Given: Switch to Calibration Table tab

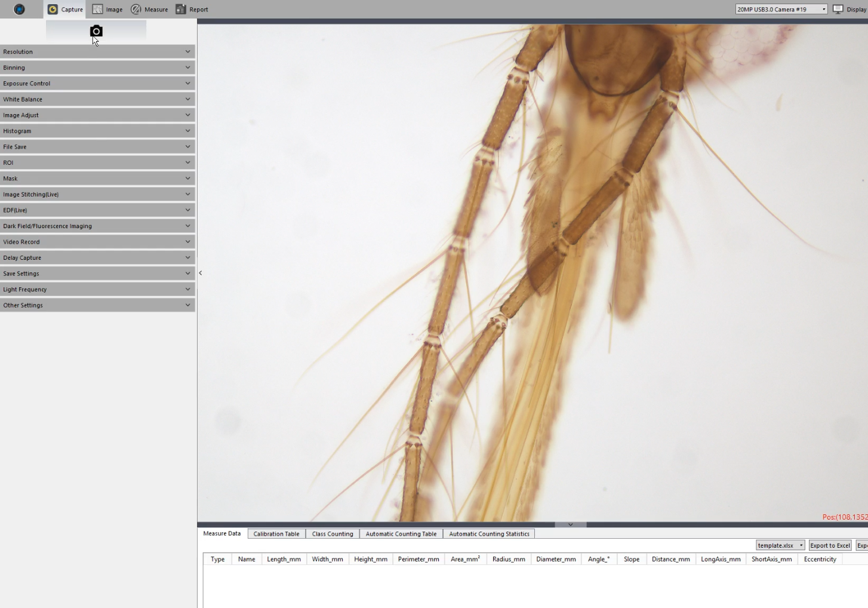Looking at the screenshot, I should point(276,534).
